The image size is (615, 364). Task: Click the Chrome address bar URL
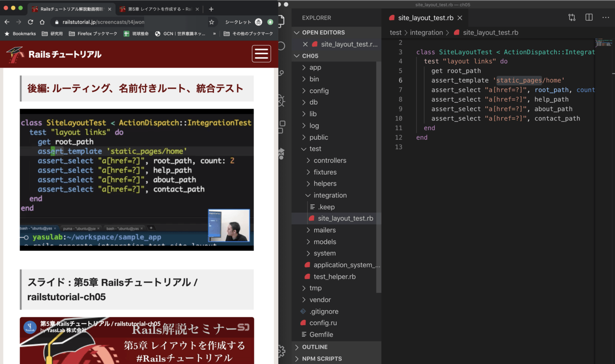pos(103,22)
